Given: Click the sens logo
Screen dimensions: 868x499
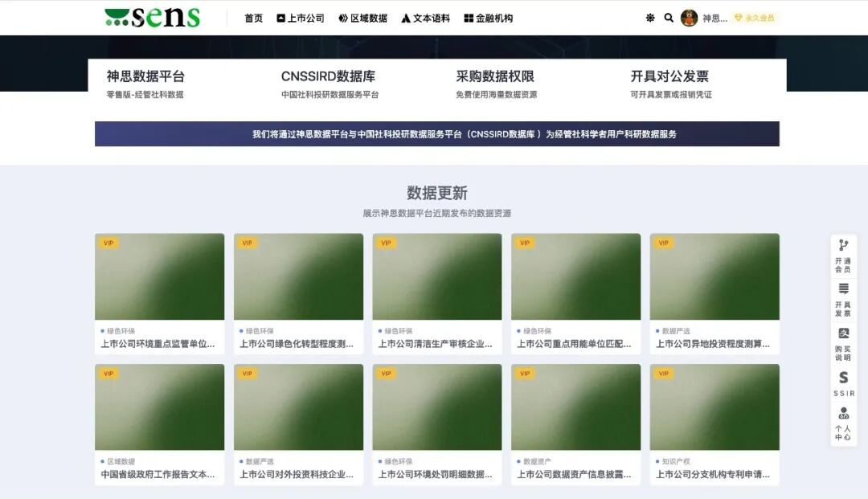Looking at the screenshot, I should point(152,17).
